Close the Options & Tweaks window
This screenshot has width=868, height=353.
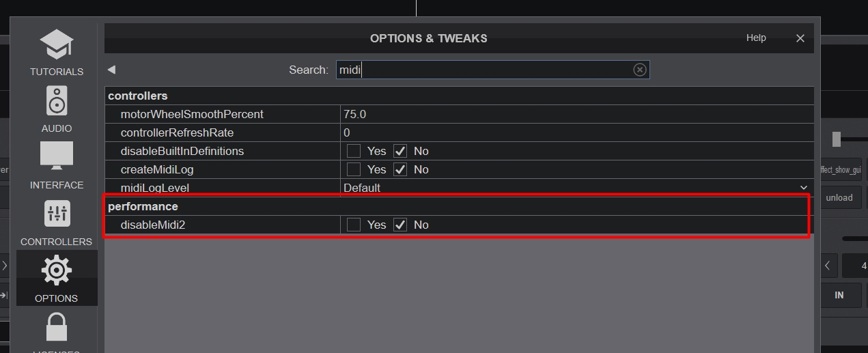pyautogui.click(x=800, y=38)
